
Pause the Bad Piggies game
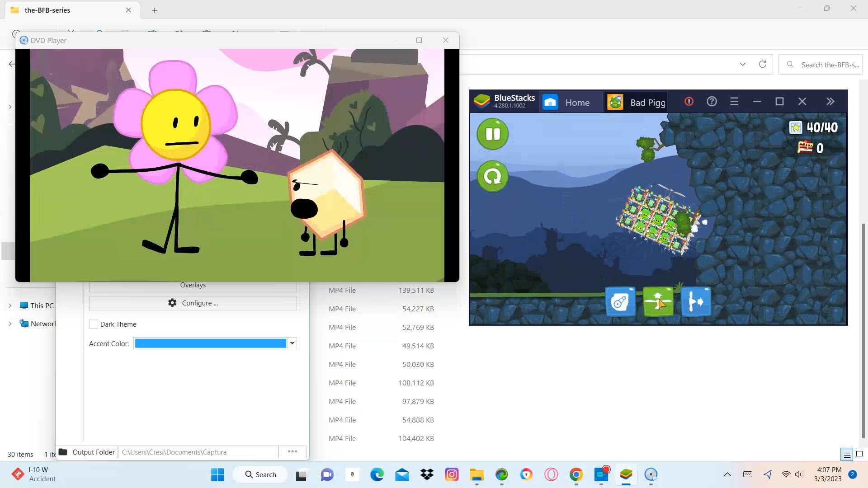[492, 134]
